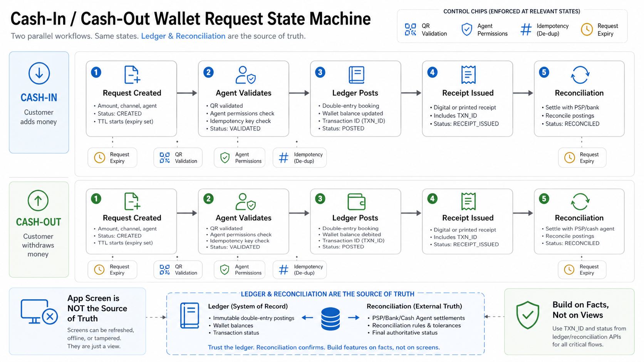Click the 'Ledger (System of Record)' heading
Viewport: 644px width, 362px height.
248,307
